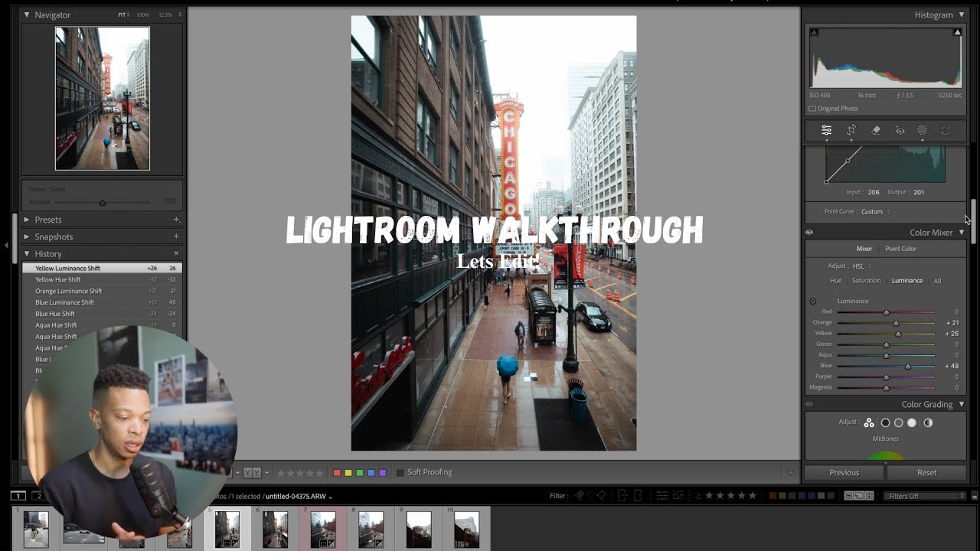This screenshot has height=551, width=980.
Task: Select the Midtones color grading circle
Action: [899, 422]
